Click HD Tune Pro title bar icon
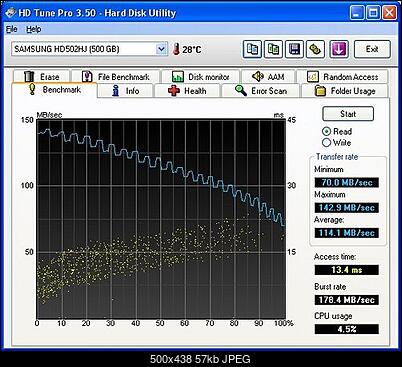The width and height of the screenshot is (402, 367). pyautogui.click(x=10, y=13)
